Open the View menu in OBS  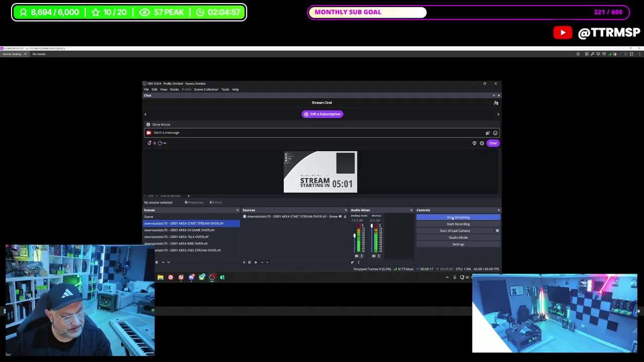[164, 89]
